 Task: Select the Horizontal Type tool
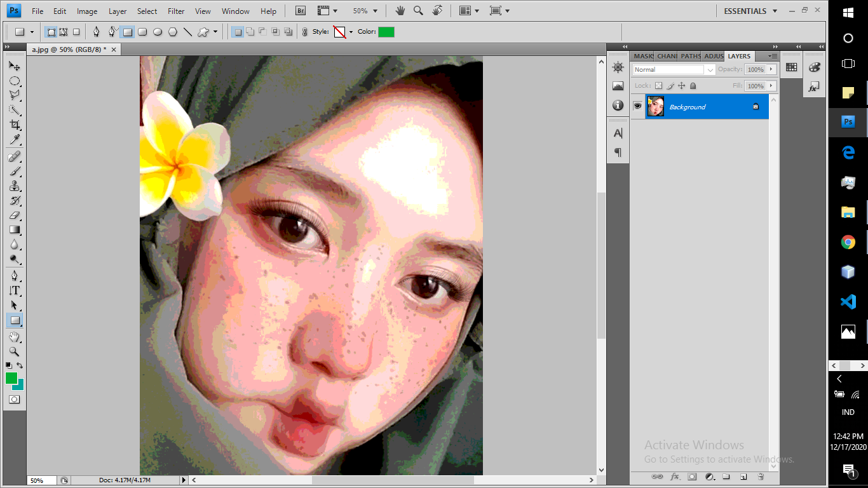(14, 290)
